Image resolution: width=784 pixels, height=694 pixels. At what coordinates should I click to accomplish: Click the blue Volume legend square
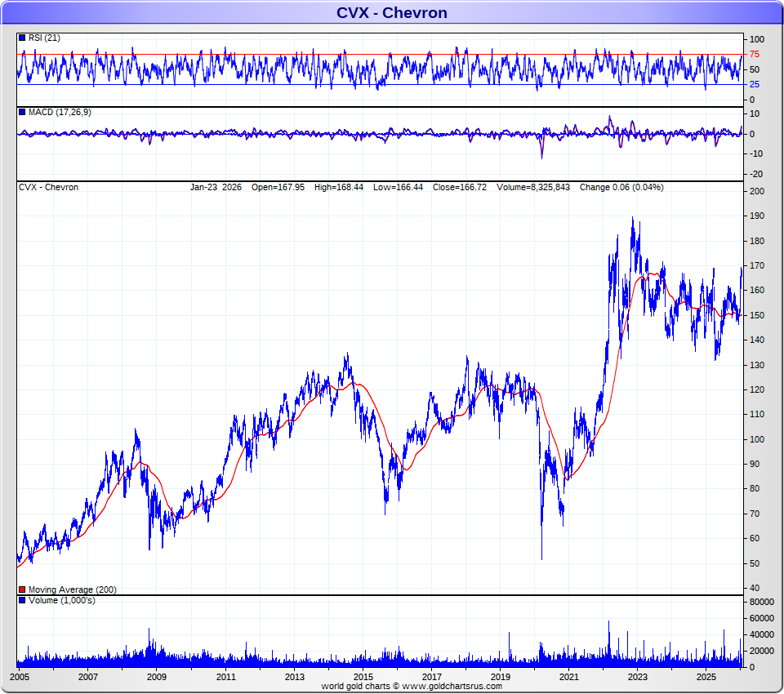coord(22,600)
